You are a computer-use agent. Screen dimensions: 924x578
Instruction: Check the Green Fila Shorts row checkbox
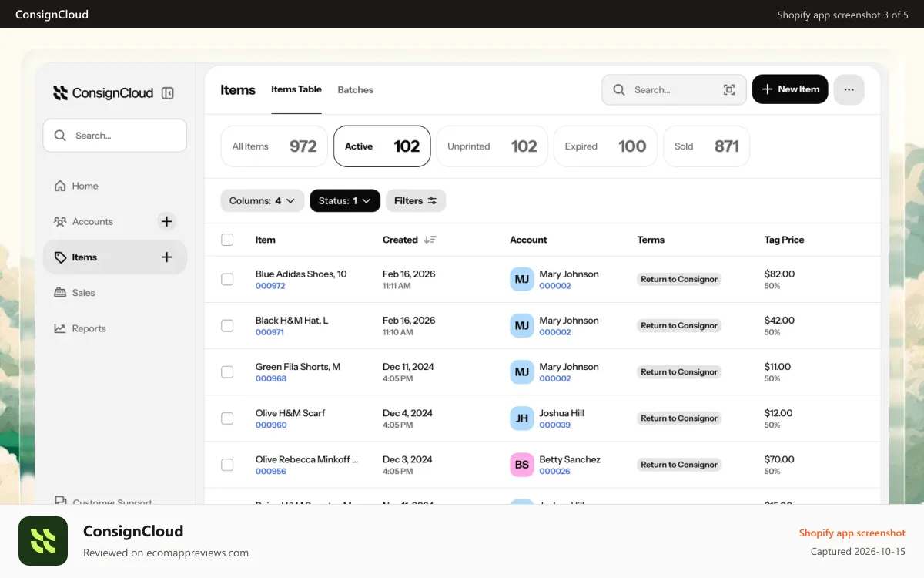227,371
